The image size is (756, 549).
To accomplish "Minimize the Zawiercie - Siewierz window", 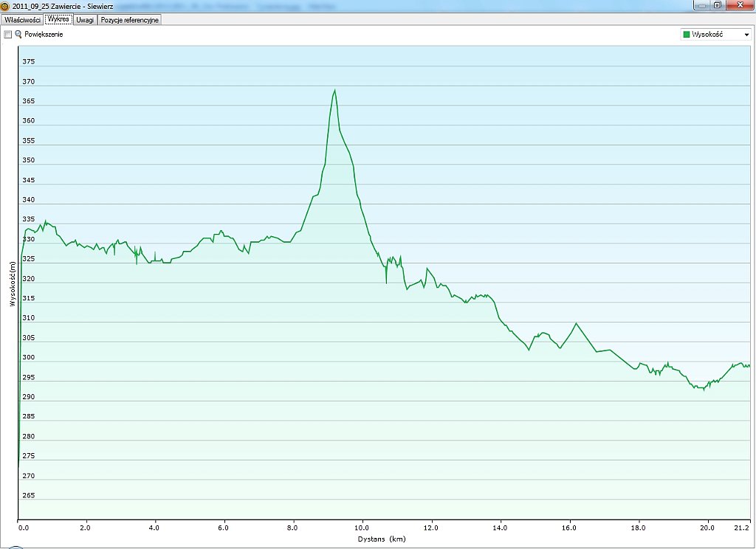I will (x=701, y=5).
